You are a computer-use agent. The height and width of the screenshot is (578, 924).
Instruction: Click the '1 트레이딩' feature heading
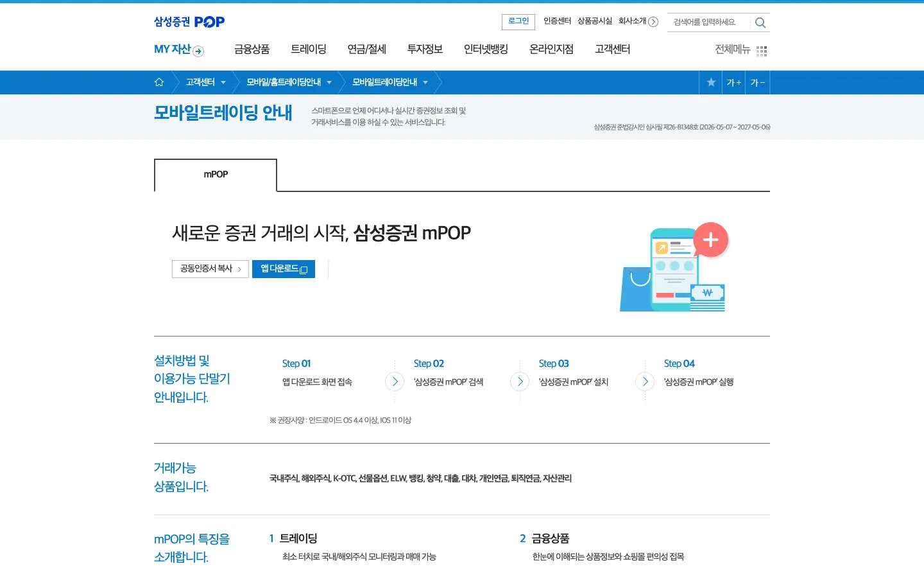pyautogui.click(x=293, y=539)
